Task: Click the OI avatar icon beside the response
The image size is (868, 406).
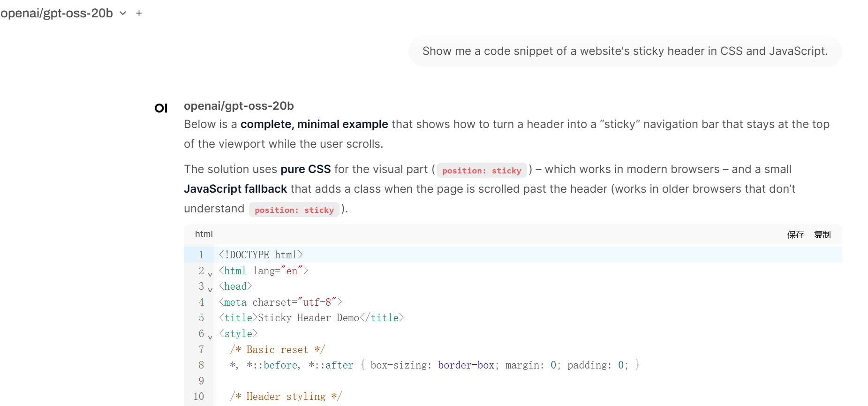Action: (x=161, y=108)
